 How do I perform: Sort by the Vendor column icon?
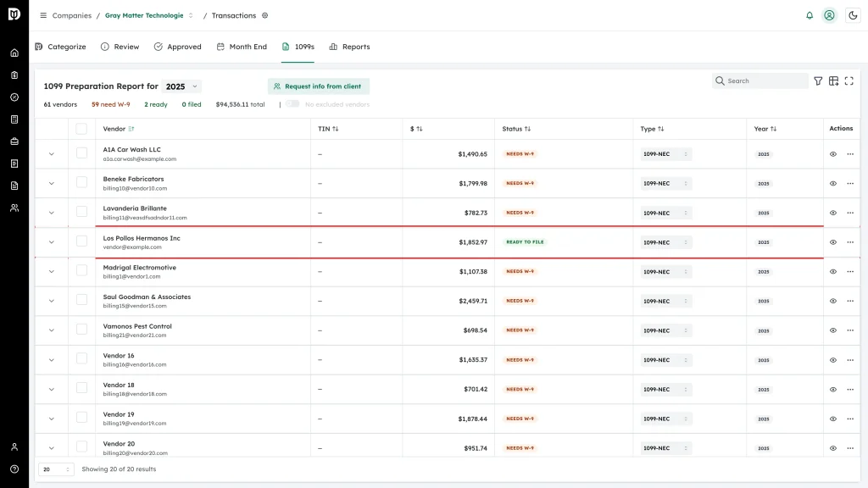click(x=131, y=129)
